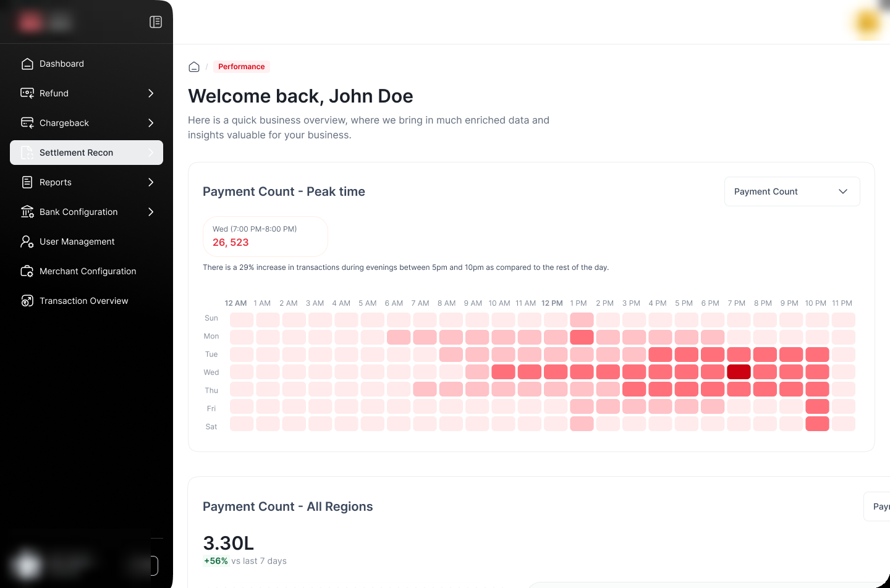The width and height of the screenshot is (890, 588).
Task: Click the Bank Configuration building icon
Action: [x=27, y=212]
